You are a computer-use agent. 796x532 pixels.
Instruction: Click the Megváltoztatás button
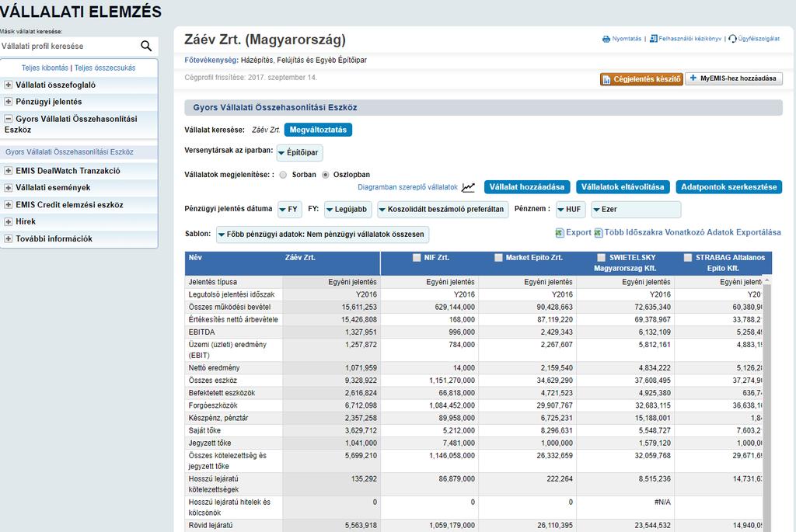(318, 130)
